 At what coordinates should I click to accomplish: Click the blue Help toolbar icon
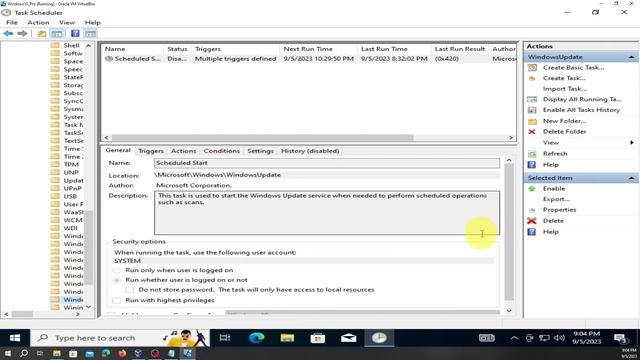point(75,33)
